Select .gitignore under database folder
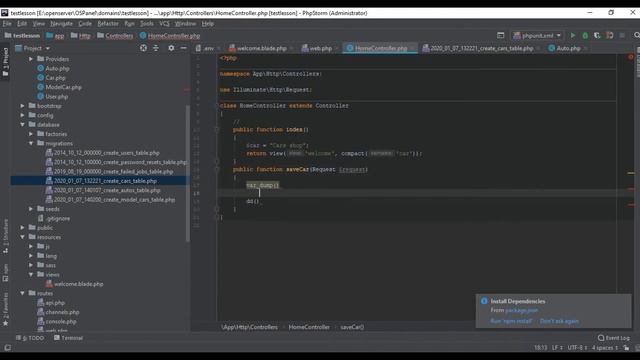 (x=53, y=218)
